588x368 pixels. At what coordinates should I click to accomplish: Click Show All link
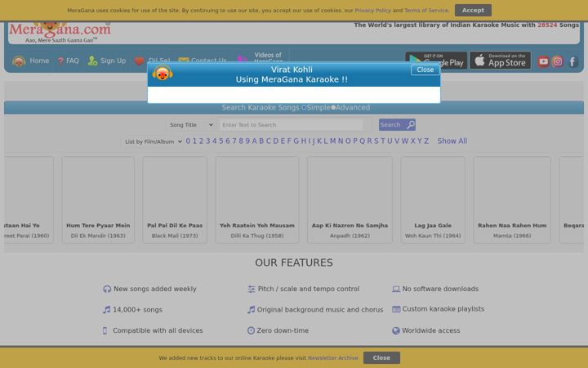452,141
